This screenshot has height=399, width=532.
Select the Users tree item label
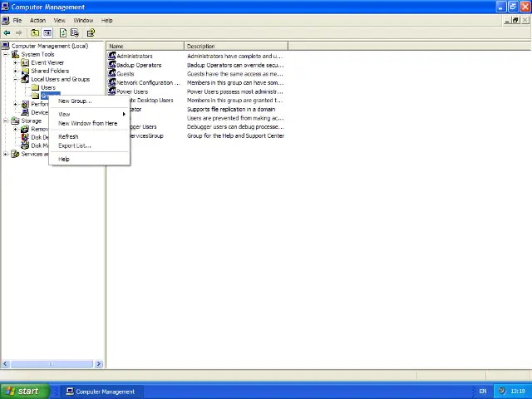pos(48,87)
